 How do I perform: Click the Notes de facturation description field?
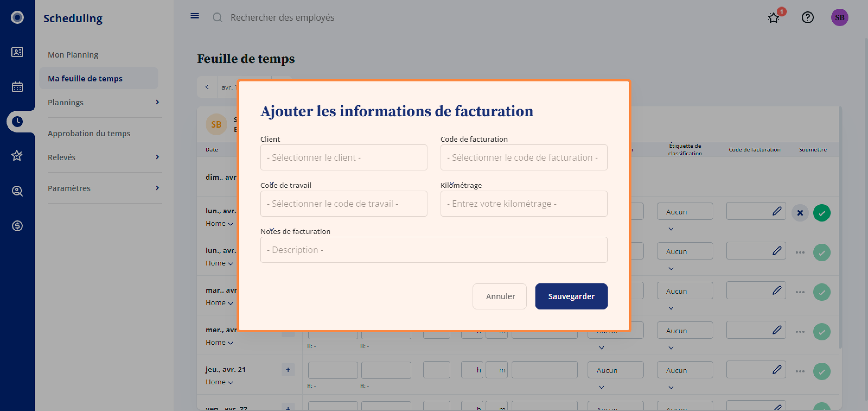point(434,250)
